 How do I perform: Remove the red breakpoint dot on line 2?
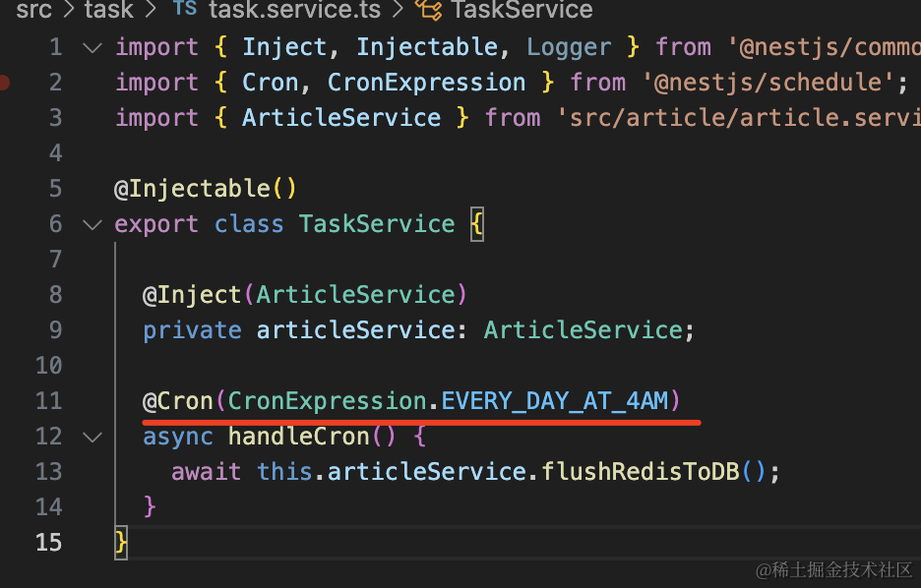point(4,83)
